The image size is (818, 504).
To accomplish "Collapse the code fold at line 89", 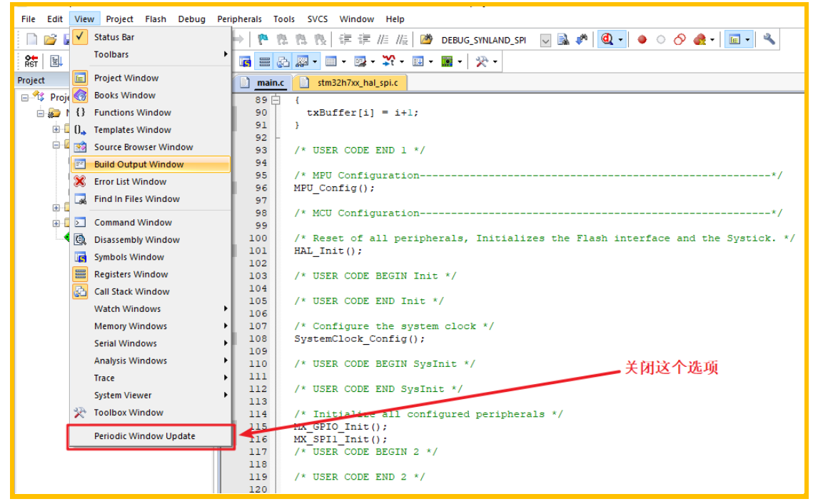I will (276, 100).
